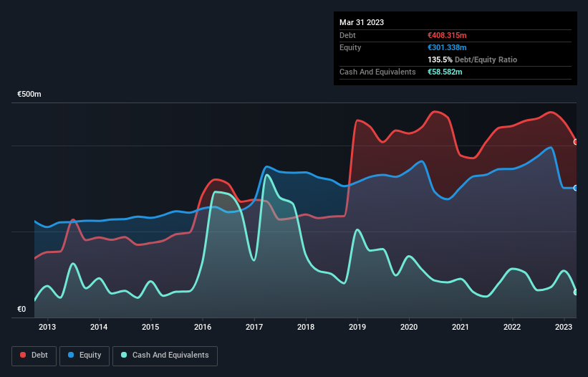Click the 2015 x-axis label
This screenshot has height=377, width=588.
point(150,327)
